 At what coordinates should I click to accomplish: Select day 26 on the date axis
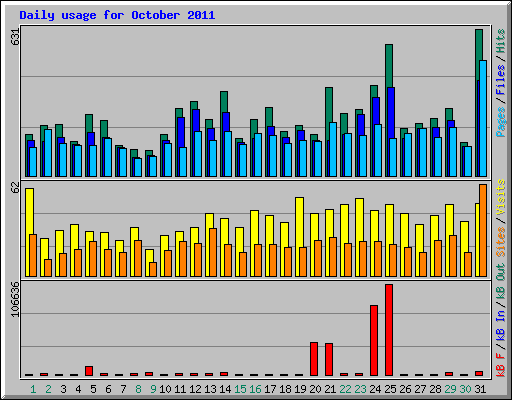point(405,389)
